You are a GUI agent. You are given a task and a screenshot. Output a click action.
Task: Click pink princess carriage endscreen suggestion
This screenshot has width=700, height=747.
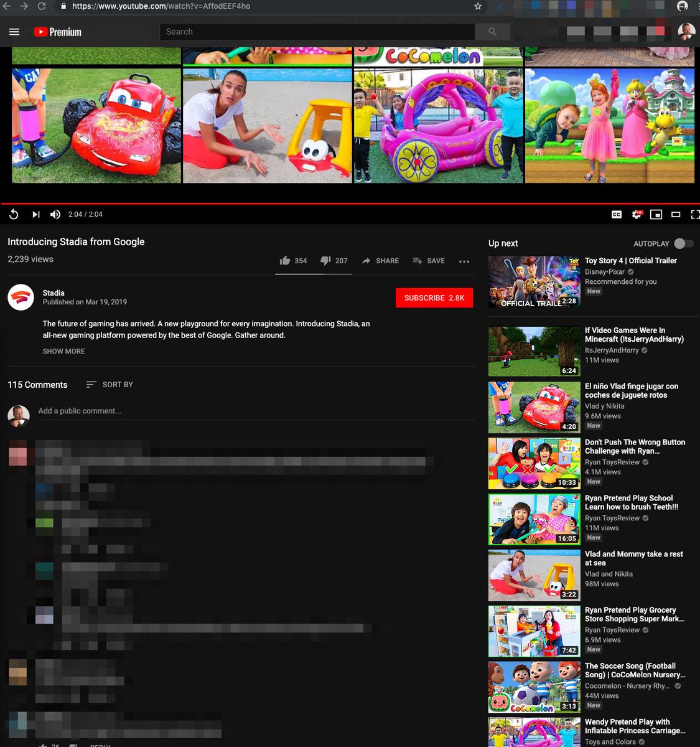coord(439,126)
